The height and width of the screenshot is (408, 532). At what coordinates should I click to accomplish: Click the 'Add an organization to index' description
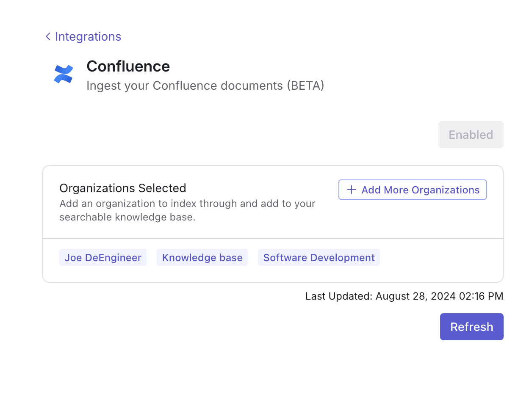click(187, 204)
